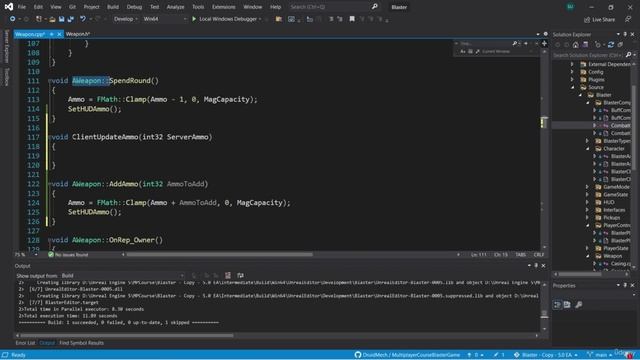The height and width of the screenshot is (360, 640).
Task: Click the Bookmark toolbar icon
Action: pos(352,19)
